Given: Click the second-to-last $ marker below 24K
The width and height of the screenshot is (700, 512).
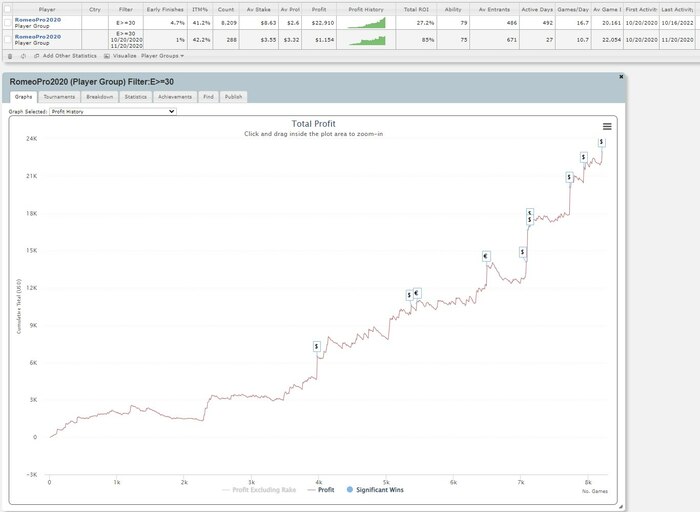Looking at the screenshot, I should (583, 157).
